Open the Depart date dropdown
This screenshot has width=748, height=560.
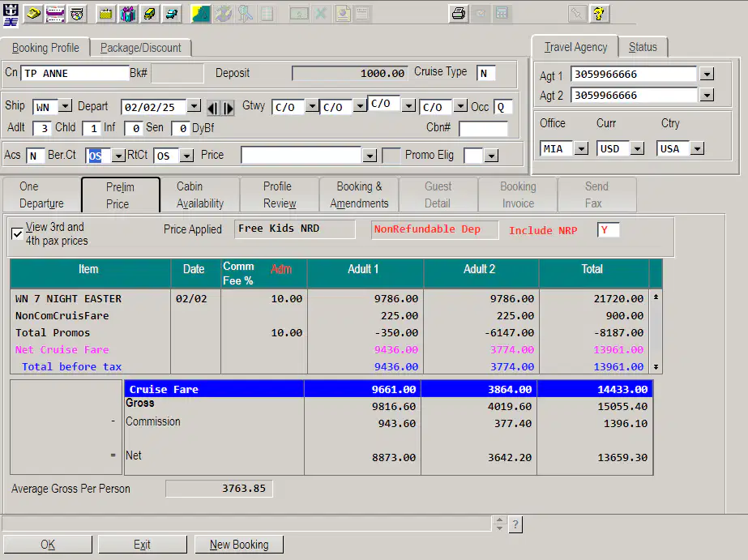tap(194, 106)
